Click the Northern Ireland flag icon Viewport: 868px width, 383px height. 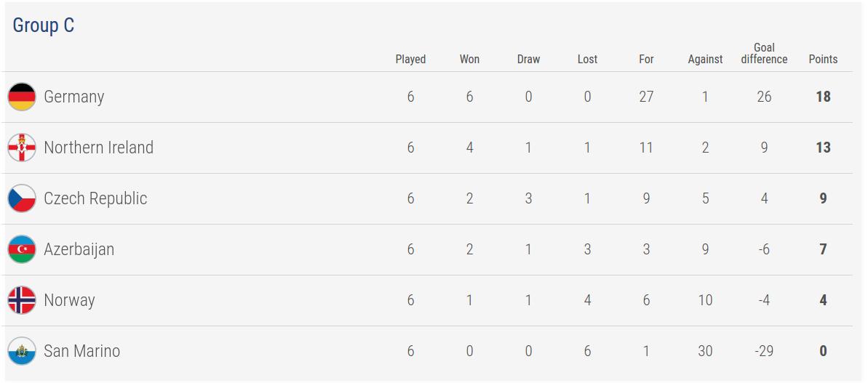click(22, 148)
